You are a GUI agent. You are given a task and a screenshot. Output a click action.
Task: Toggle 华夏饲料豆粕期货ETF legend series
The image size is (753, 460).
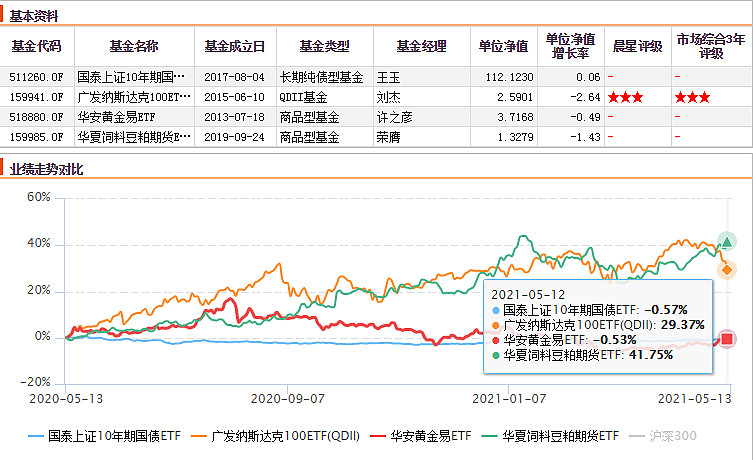tap(550, 436)
